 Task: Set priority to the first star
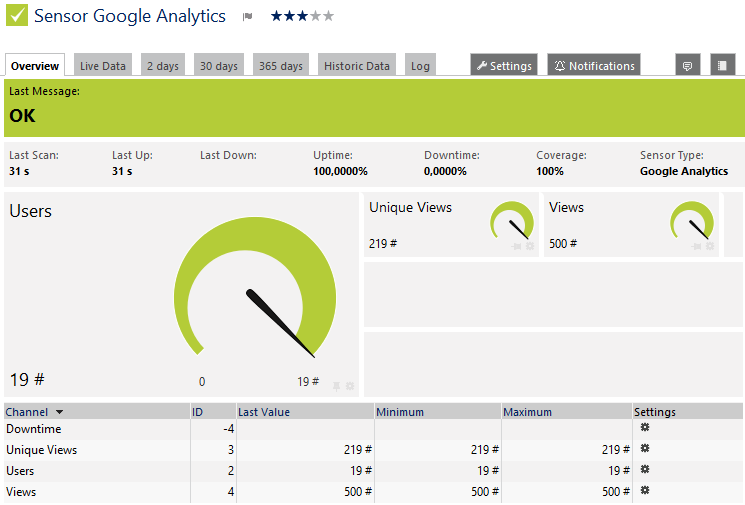tap(277, 16)
